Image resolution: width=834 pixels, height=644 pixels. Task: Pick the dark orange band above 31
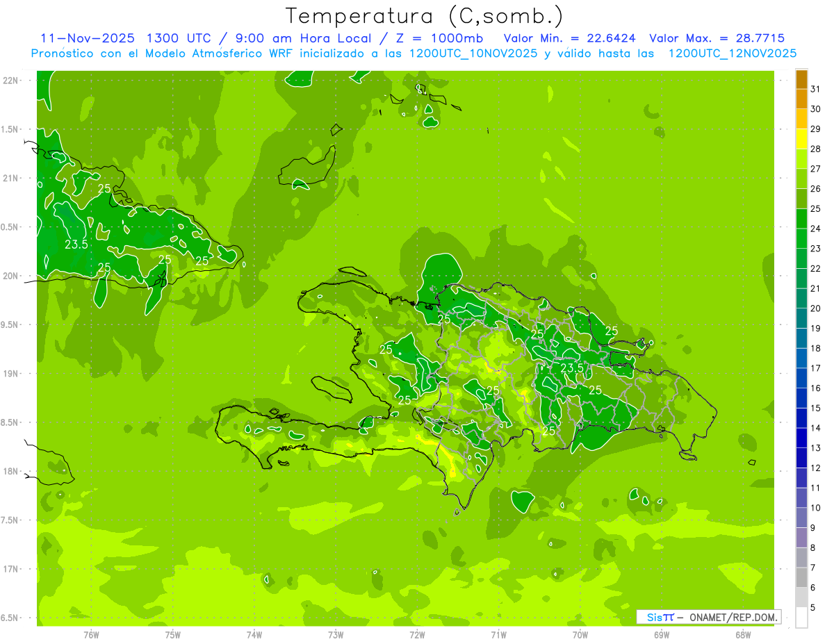pos(801,79)
